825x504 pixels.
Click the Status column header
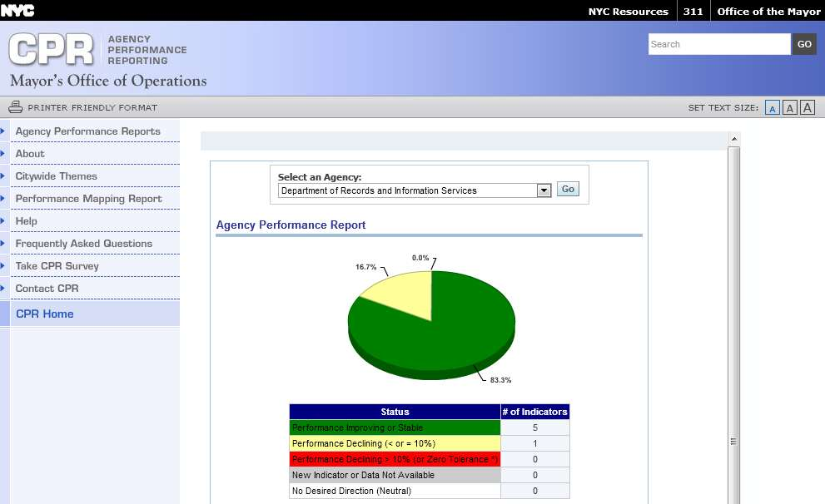[x=395, y=412]
